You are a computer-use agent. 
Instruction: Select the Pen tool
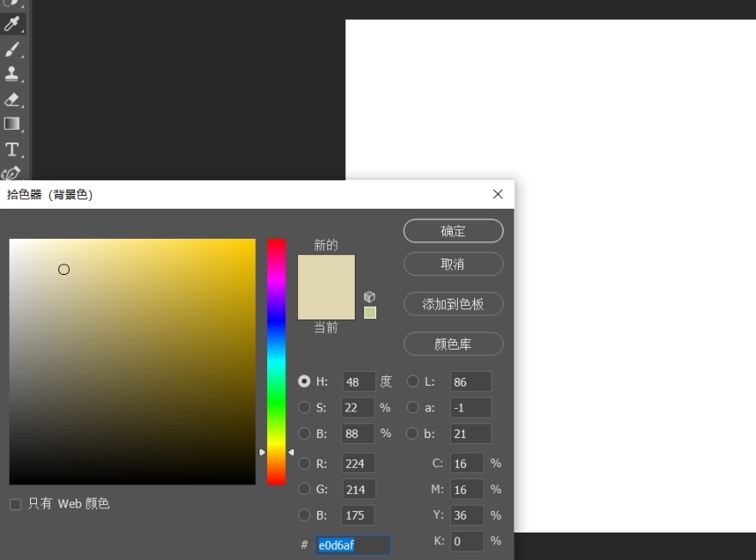click(x=12, y=171)
